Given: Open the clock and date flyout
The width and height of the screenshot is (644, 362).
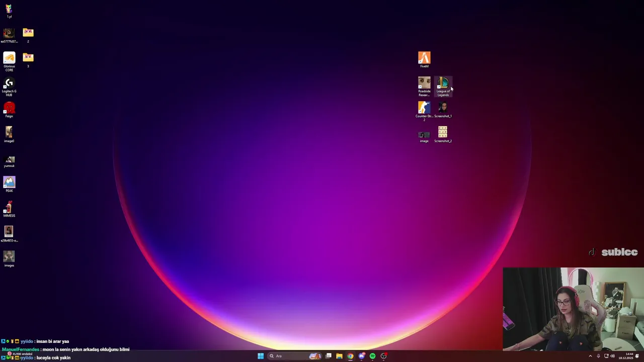Looking at the screenshot, I should point(626,356).
